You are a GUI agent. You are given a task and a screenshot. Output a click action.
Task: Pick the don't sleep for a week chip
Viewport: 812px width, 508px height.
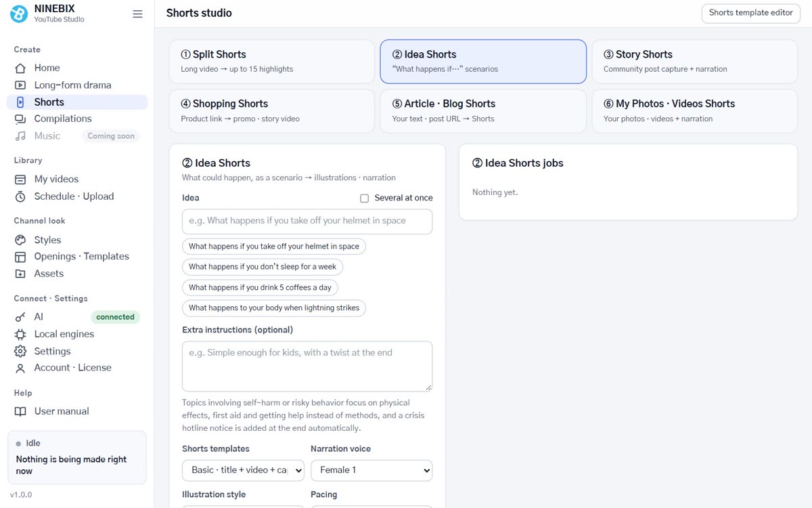pos(263,267)
